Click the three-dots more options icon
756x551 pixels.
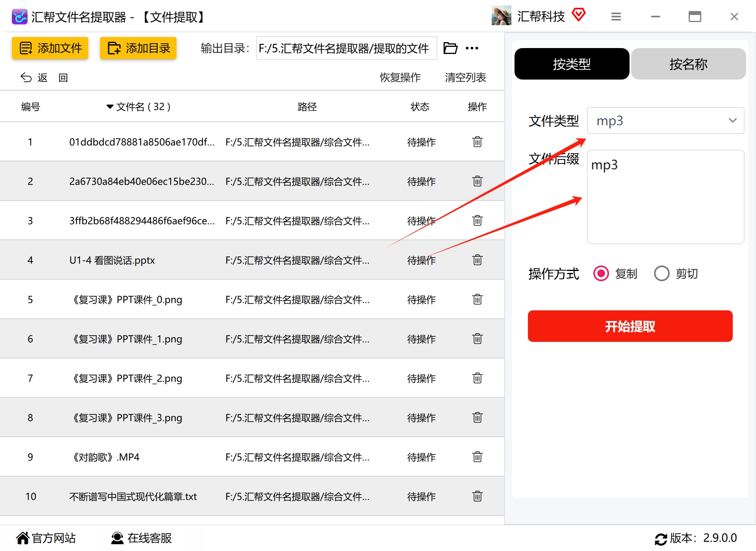coord(472,48)
